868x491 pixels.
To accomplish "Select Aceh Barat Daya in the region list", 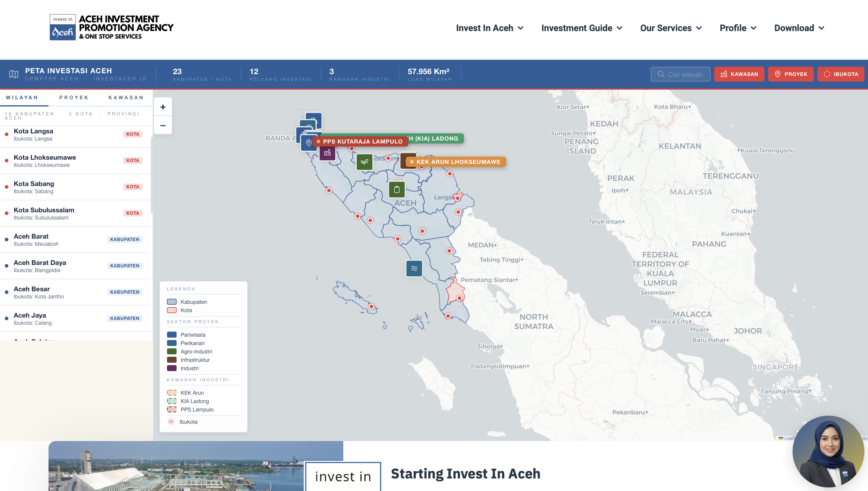I will click(x=75, y=266).
